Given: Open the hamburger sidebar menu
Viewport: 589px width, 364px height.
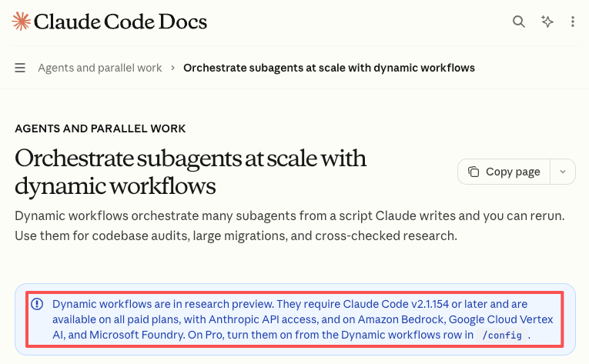Looking at the screenshot, I should coord(20,68).
